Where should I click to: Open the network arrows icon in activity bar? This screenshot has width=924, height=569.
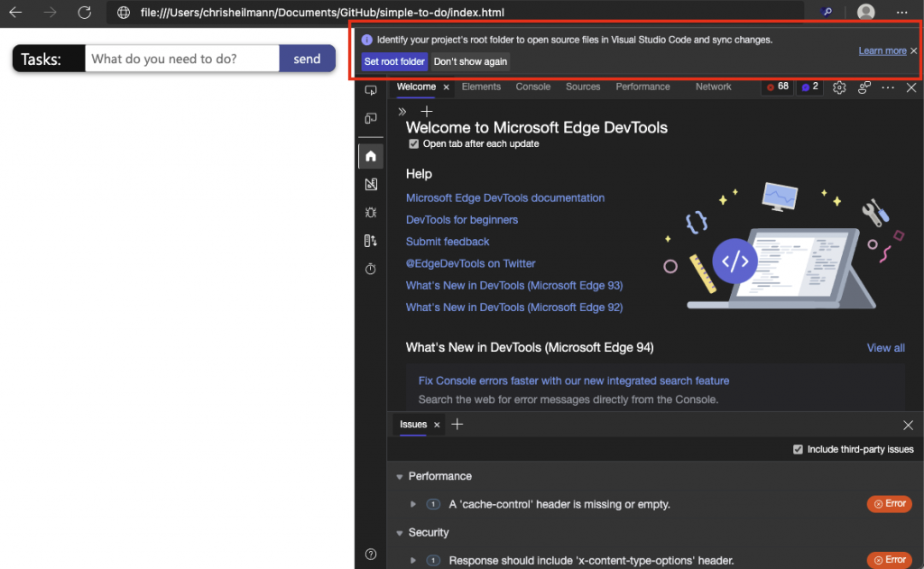tap(371, 241)
